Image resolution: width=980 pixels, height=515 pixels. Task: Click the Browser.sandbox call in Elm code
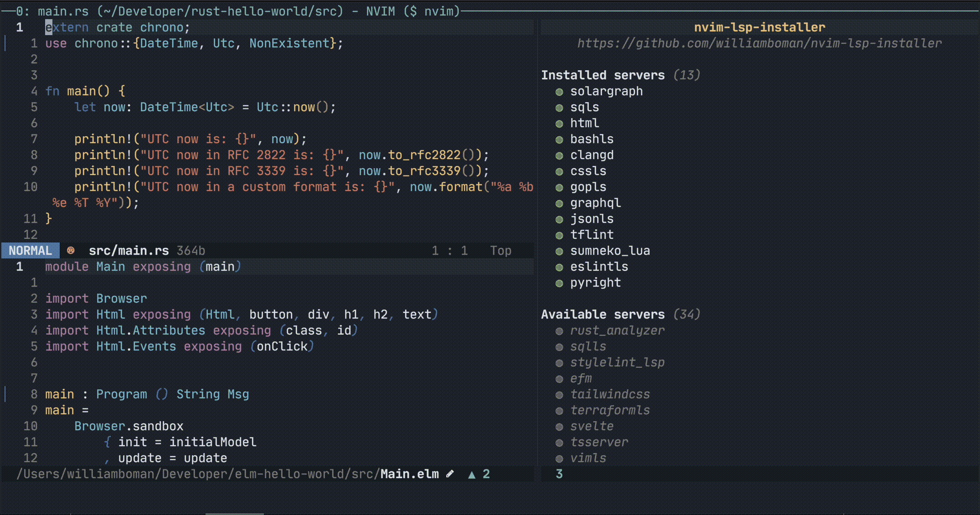click(129, 426)
